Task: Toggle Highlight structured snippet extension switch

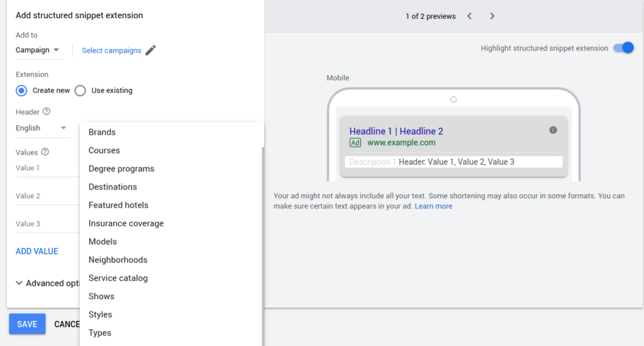Action: coord(623,48)
